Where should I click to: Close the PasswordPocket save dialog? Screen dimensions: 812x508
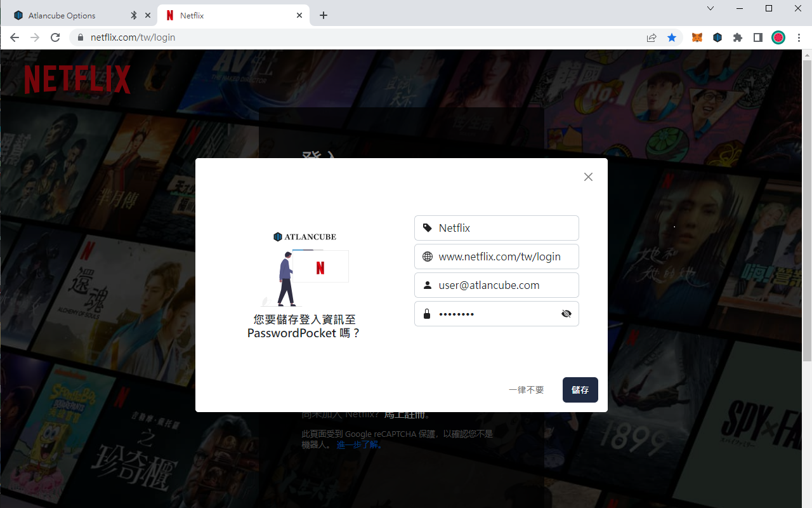pyautogui.click(x=588, y=177)
